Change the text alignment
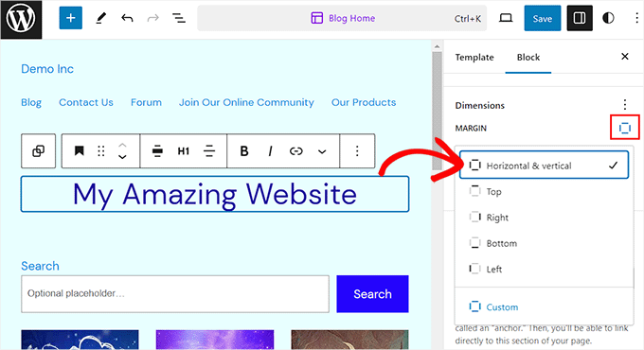Image resolution: width=644 pixels, height=350 pixels. (x=209, y=151)
